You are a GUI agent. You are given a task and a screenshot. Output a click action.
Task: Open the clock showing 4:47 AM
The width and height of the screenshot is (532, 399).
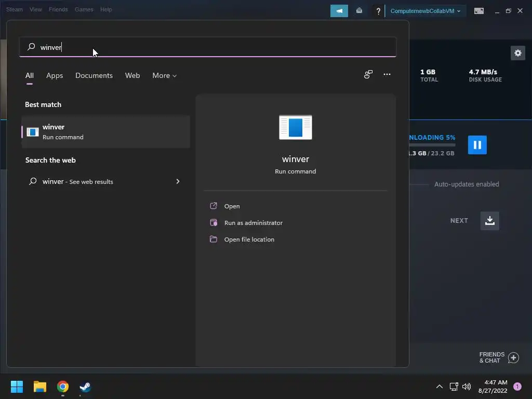(x=493, y=387)
